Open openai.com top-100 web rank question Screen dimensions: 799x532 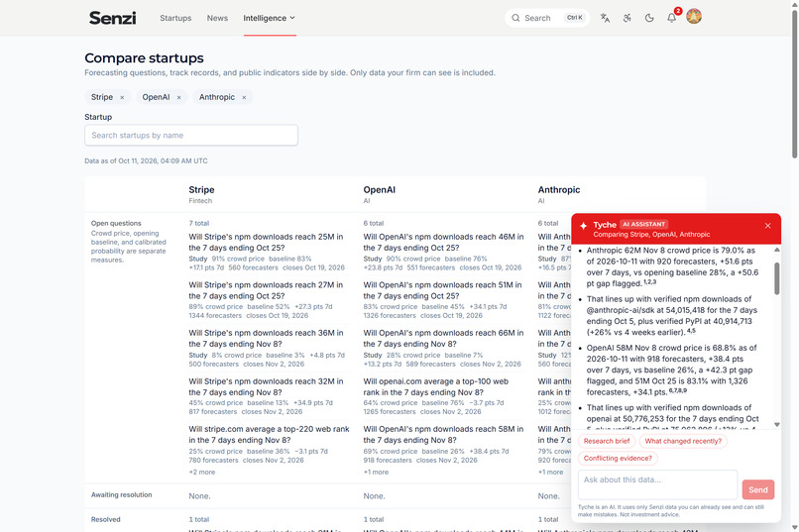tap(435, 386)
